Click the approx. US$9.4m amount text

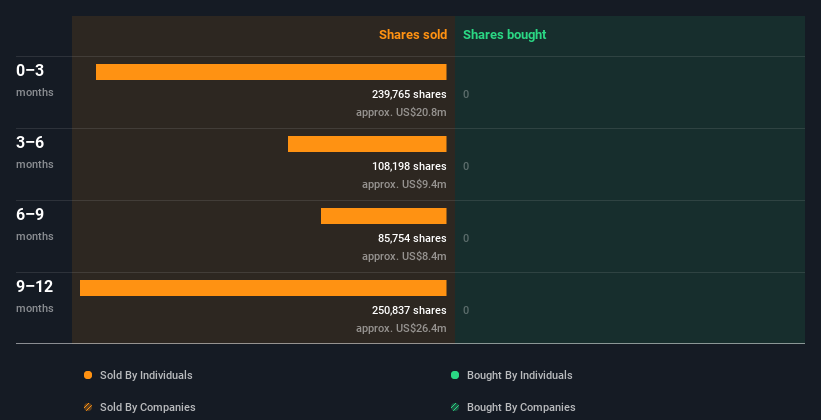click(404, 184)
